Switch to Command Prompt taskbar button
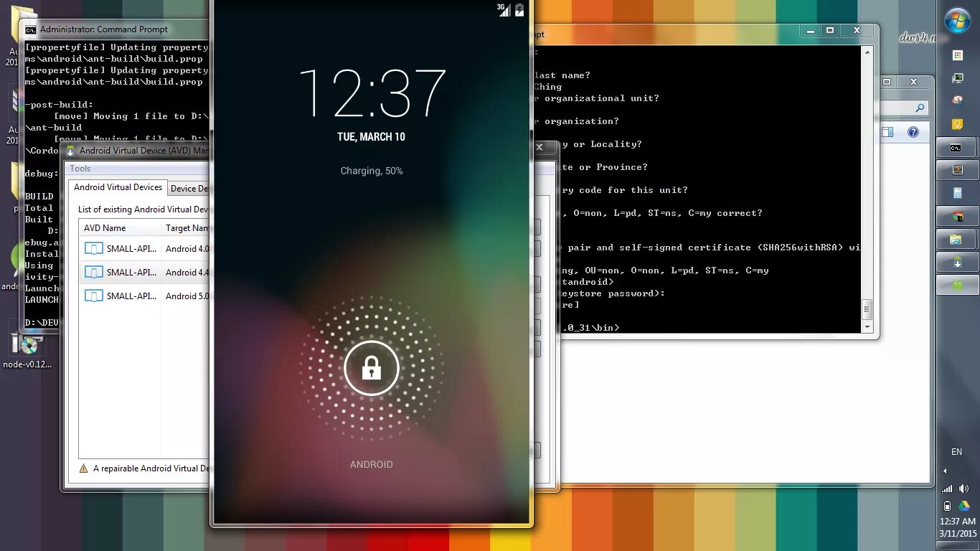Viewport: 980px width, 551px height. pos(956,148)
